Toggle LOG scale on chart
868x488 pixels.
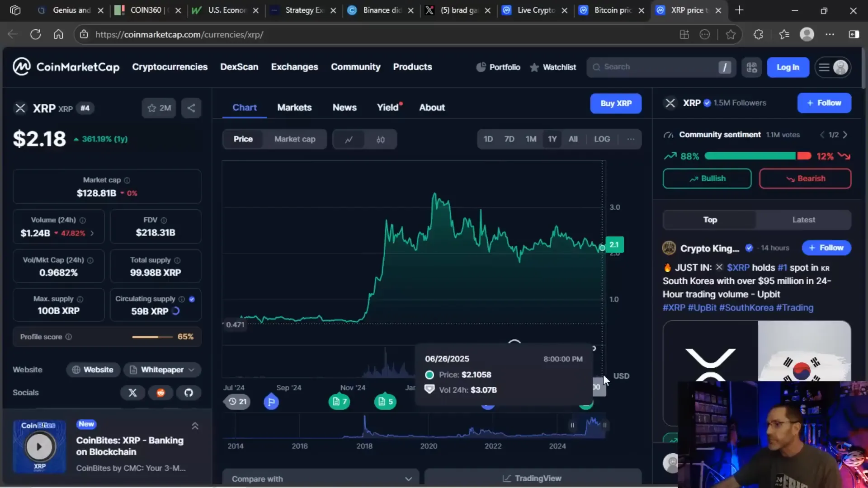point(602,139)
